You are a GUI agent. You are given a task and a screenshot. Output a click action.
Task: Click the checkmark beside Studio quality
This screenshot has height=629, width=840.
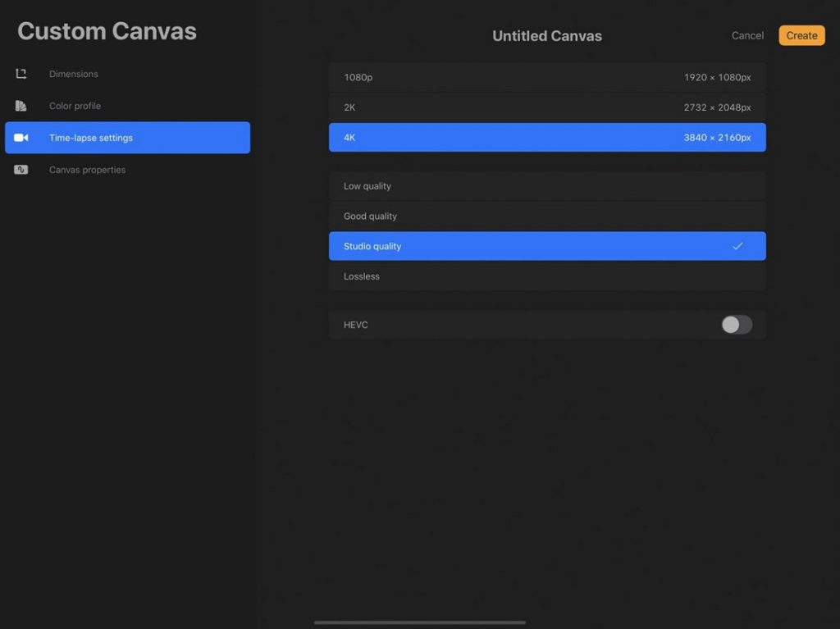pyautogui.click(x=737, y=245)
